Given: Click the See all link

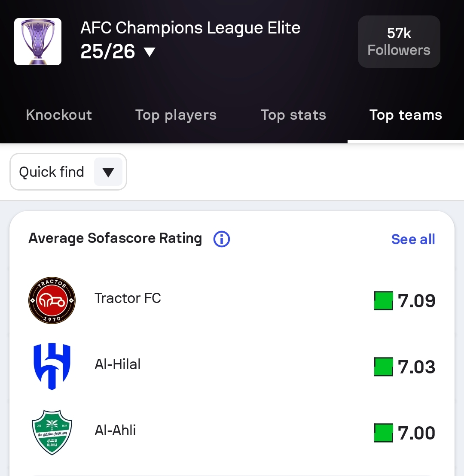Looking at the screenshot, I should click(x=413, y=239).
